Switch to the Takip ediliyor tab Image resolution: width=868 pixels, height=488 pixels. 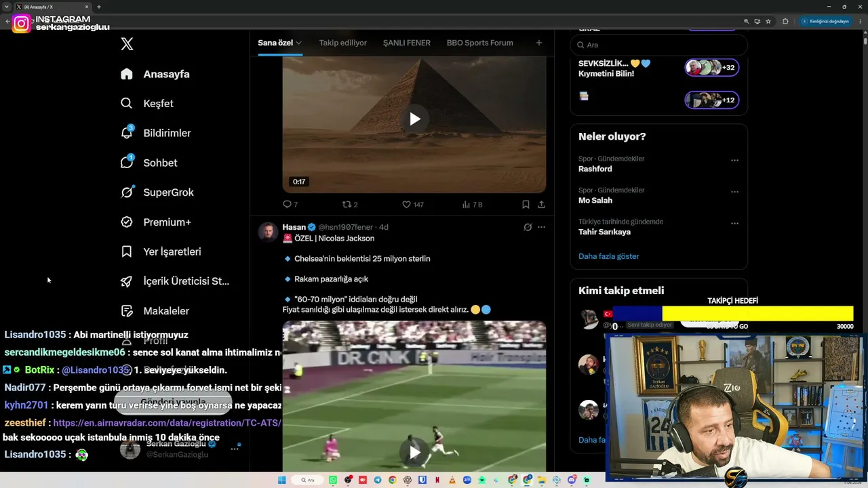point(343,43)
